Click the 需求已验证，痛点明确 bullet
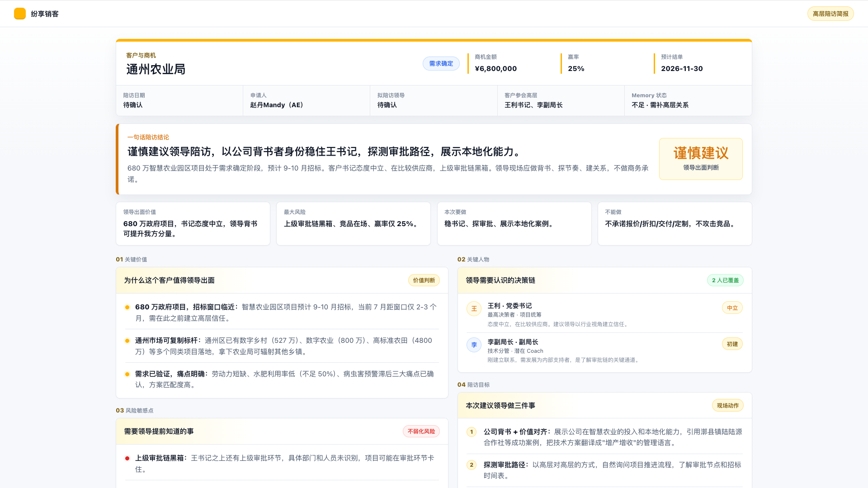The image size is (868, 488). coord(282,379)
